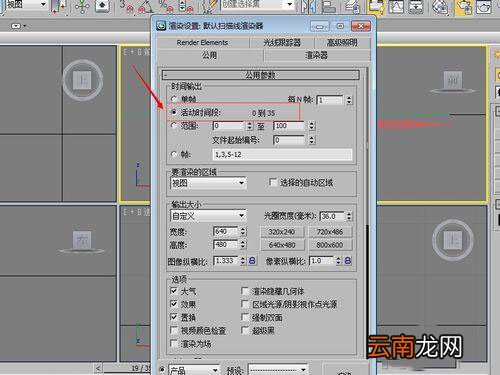
Task: Uncheck the 置换 checkbox
Action: tap(174, 317)
